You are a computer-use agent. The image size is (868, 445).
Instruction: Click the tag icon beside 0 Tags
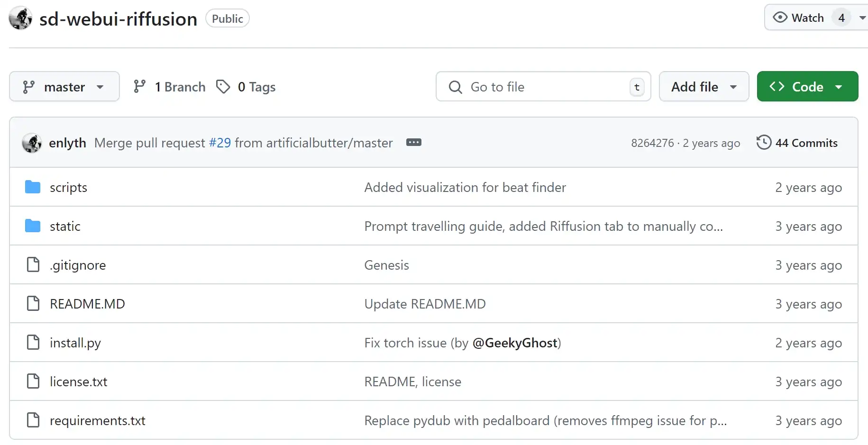[x=223, y=87]
